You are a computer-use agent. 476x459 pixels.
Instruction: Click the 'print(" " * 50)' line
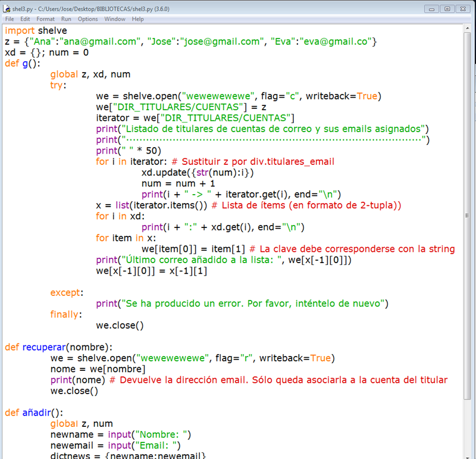(x=129, y=151)
